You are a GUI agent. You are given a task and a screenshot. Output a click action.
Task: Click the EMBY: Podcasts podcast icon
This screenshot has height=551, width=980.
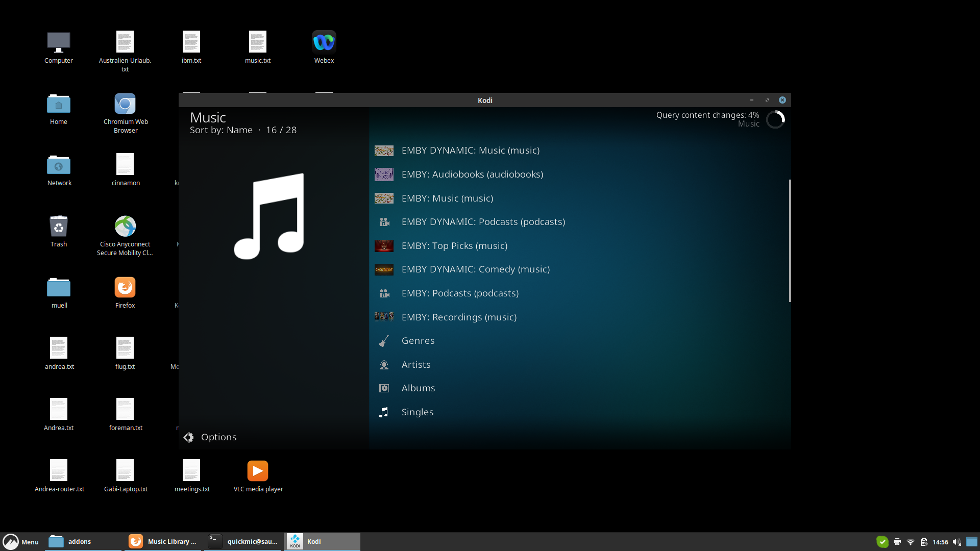tap(384, 293)
